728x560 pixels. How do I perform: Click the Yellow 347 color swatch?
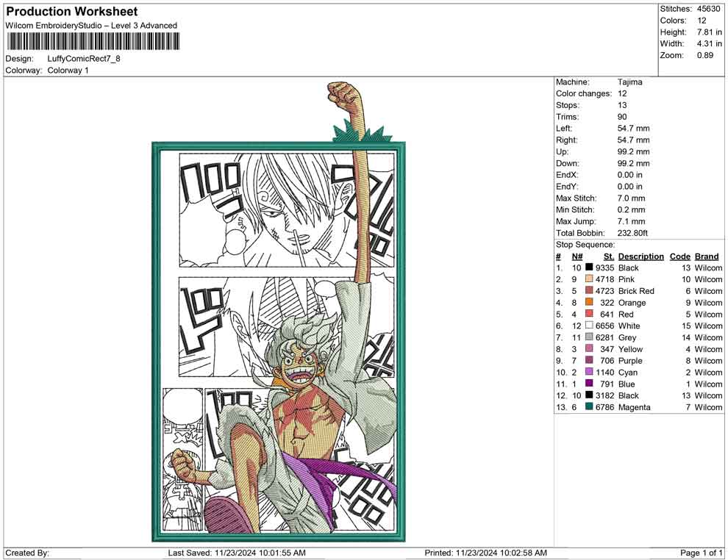589,348
